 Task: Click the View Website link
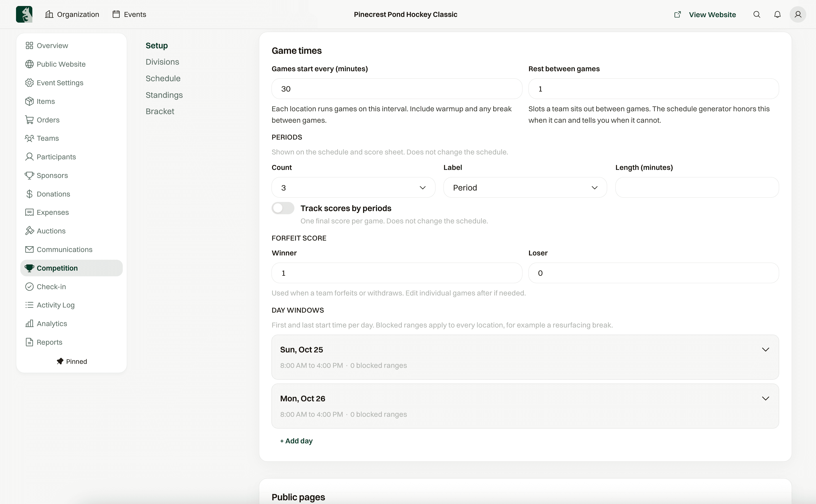[705, 14]
